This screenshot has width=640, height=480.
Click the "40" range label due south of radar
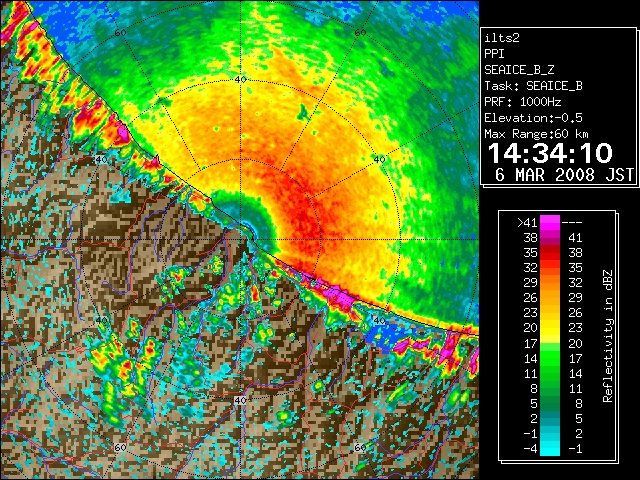(240, 400)
